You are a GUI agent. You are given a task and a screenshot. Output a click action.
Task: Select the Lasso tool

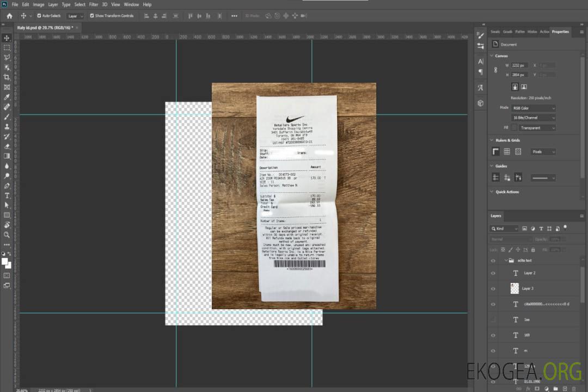click(7, 57)
